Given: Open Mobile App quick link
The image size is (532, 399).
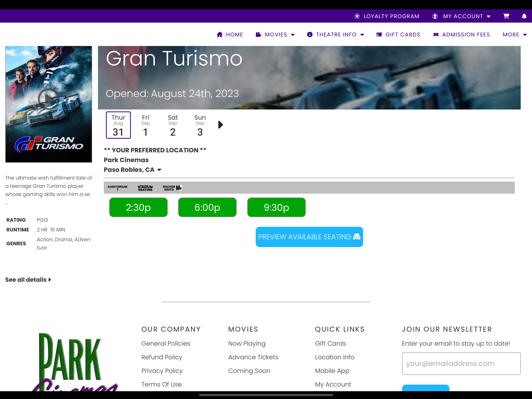Looking at the screenshot, I should [332, 371].
